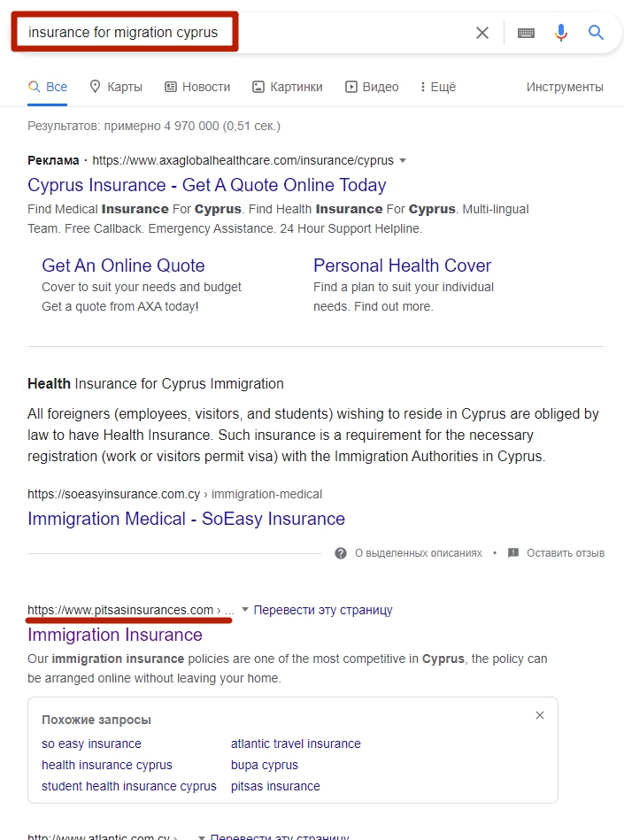Switch to the Новости tab
624x840 pixels.
197,87
